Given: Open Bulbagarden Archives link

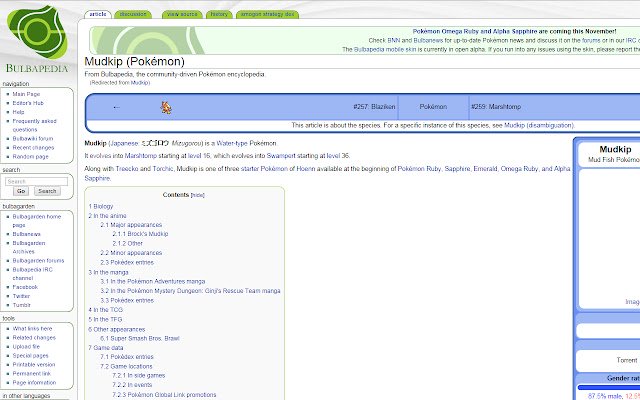Looking at the screenshot, I should click(x=29, y=247).
